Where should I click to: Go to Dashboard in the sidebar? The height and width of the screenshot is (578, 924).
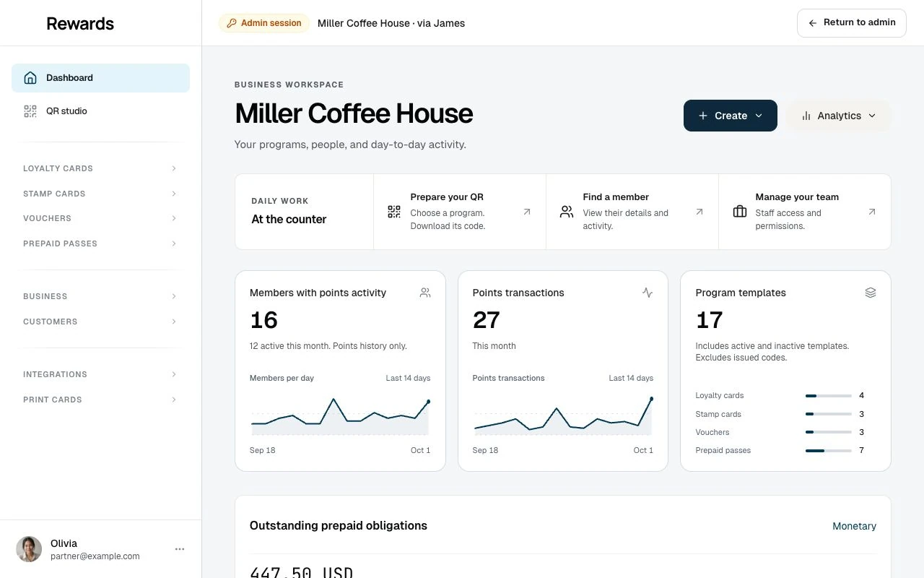[x=100, y=78]
